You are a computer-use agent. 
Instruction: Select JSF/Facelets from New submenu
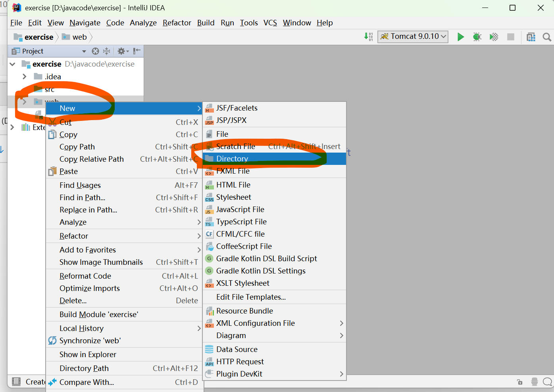(x=274, y=108)
